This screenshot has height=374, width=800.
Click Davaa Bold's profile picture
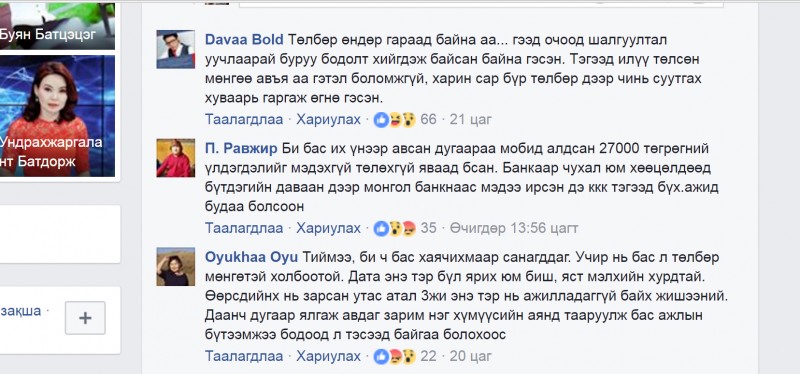tap(176, 49)
